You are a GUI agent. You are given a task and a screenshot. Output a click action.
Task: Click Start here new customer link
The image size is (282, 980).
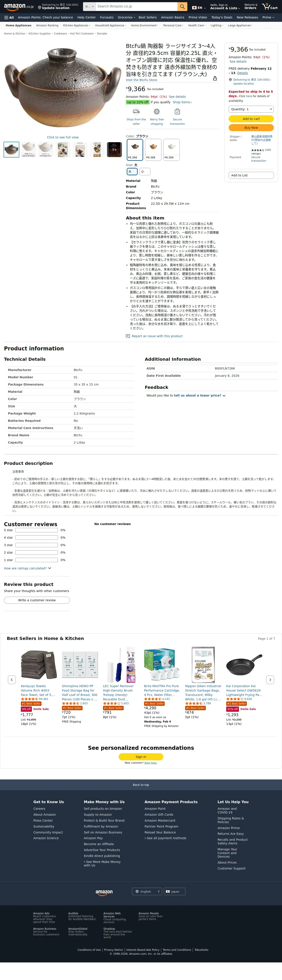(151, 763)
